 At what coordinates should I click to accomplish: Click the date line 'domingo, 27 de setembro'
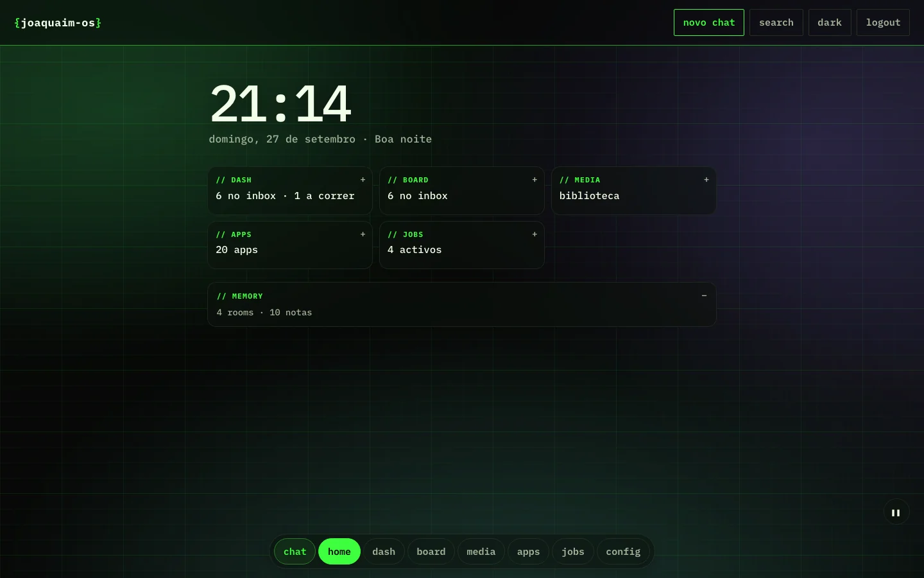pos(282,139)
